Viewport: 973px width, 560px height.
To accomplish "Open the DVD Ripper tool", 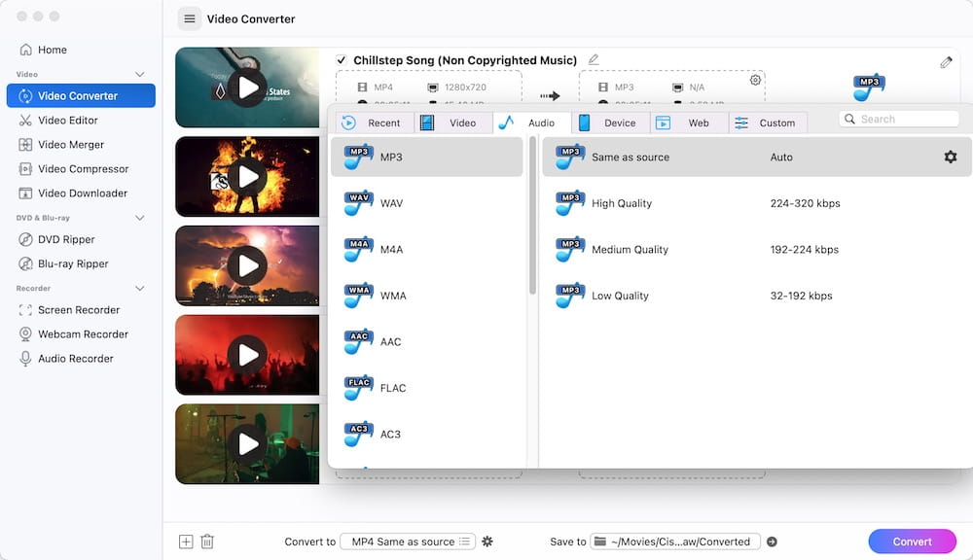I will point(66,239).
